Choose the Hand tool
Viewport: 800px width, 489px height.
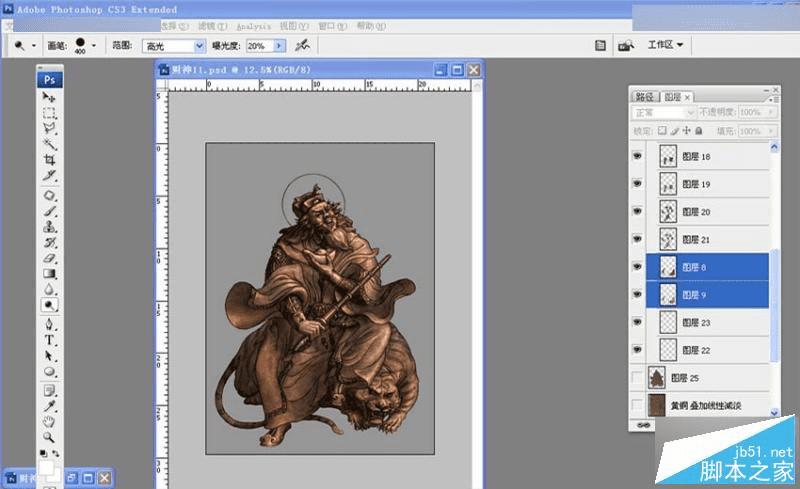tap(49, 421)
